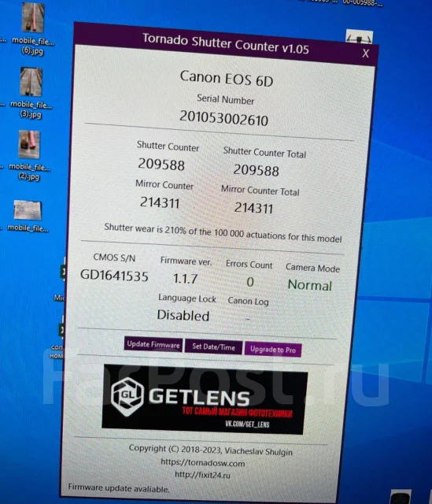
Task: Open mobile_file (6).jpg desktop icon
Action: pos(33,29)
